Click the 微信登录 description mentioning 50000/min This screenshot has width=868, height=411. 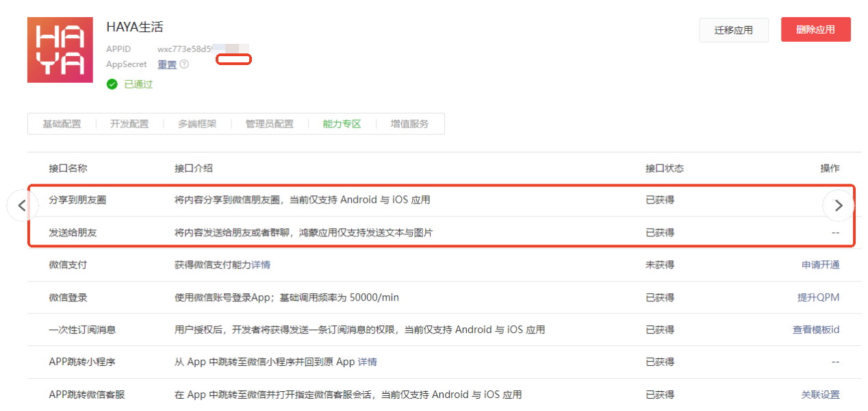[x=287, y=297]
